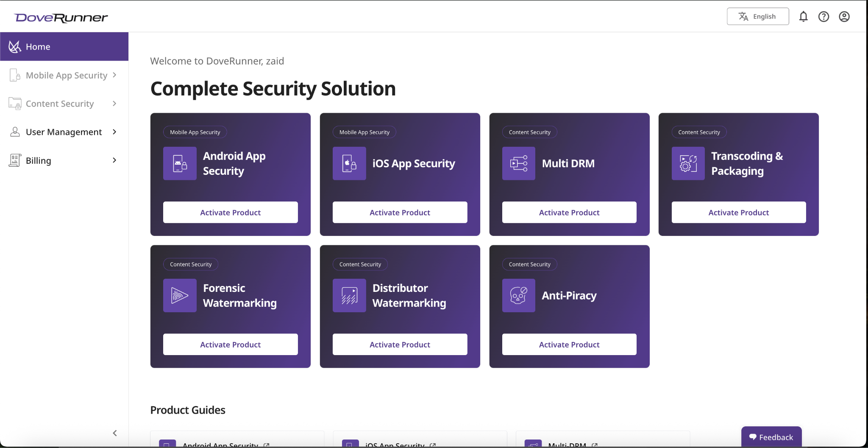Screen dimensions: 868x448
Task: Activate Product for Transcoding & Packaging
Action: point(739,212)
